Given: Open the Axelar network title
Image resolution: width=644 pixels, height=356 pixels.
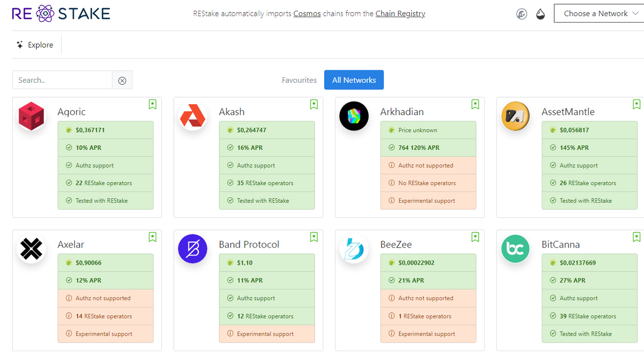Looking at the screenshot, I should pyautogui.click(x=71, y=244).
